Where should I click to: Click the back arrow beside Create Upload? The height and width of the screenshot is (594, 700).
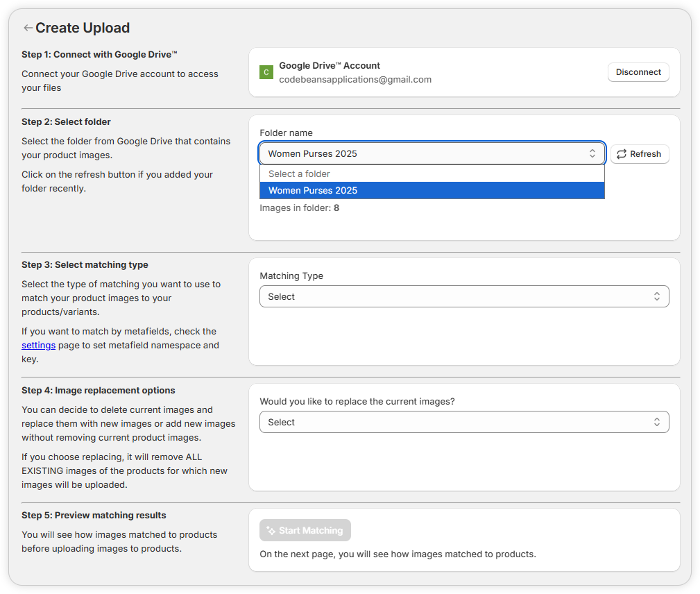click(28, 28)
